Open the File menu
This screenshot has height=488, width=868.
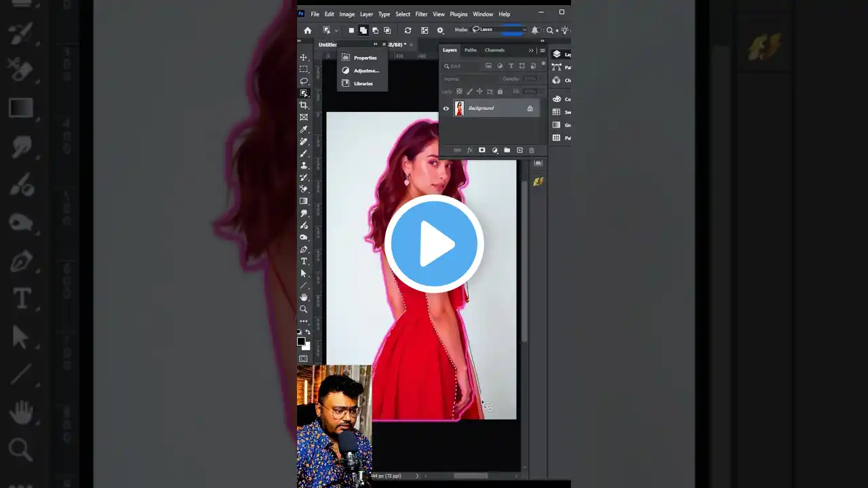(315, 14)
